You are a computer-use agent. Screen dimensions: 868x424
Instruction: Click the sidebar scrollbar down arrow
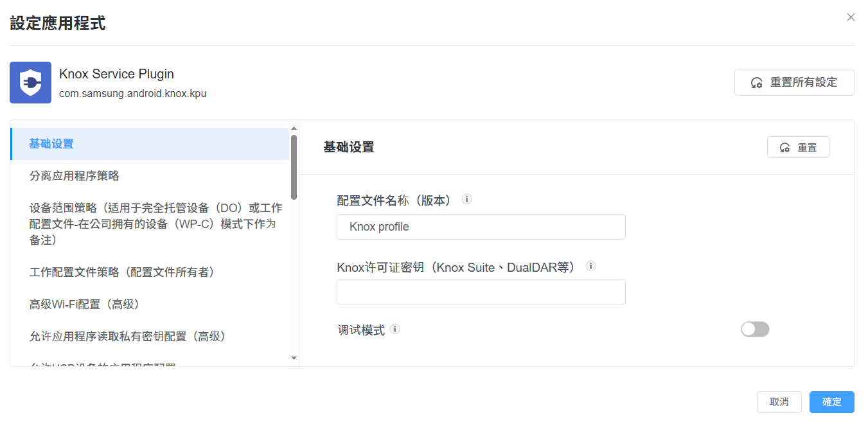pyautogui.click(x=294, y=358)
